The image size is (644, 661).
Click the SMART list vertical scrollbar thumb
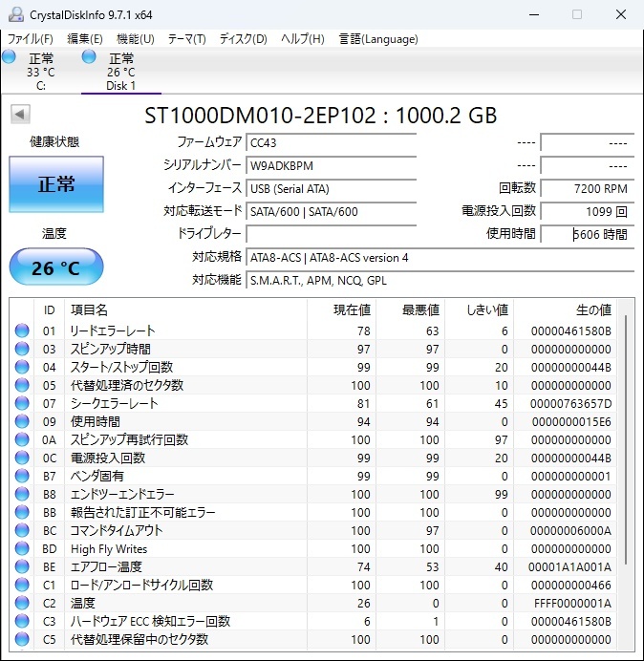pos(626,440)
